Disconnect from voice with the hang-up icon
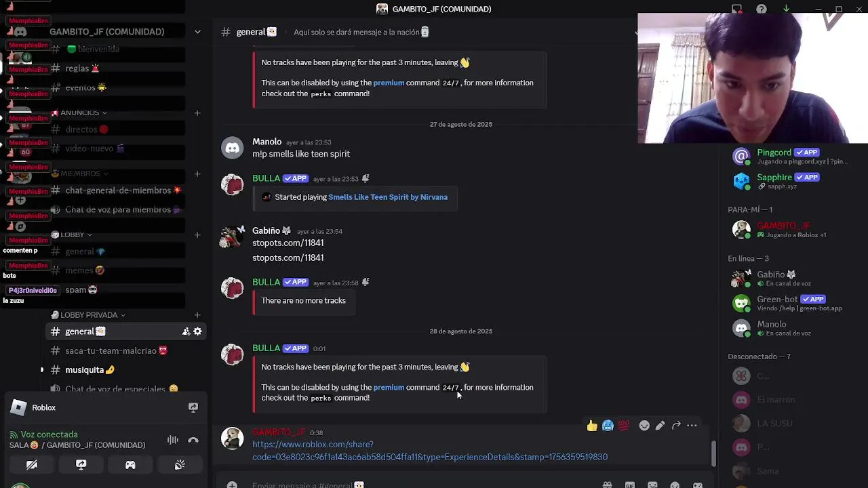The image size is (868, 488). tap(193, 441)
